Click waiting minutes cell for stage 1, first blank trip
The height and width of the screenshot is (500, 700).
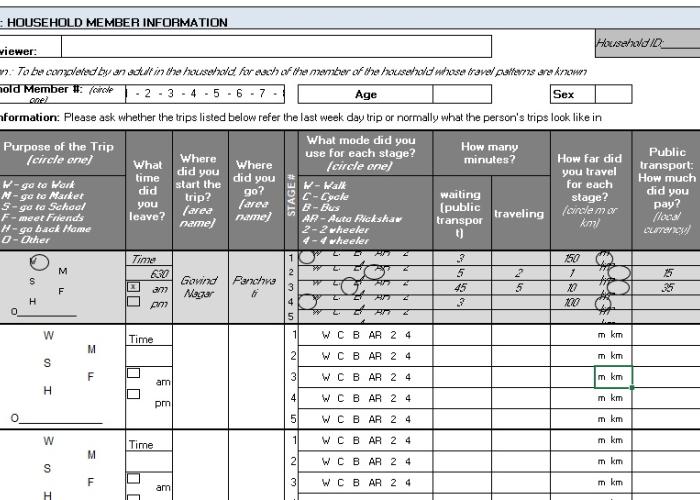(462, 335)
